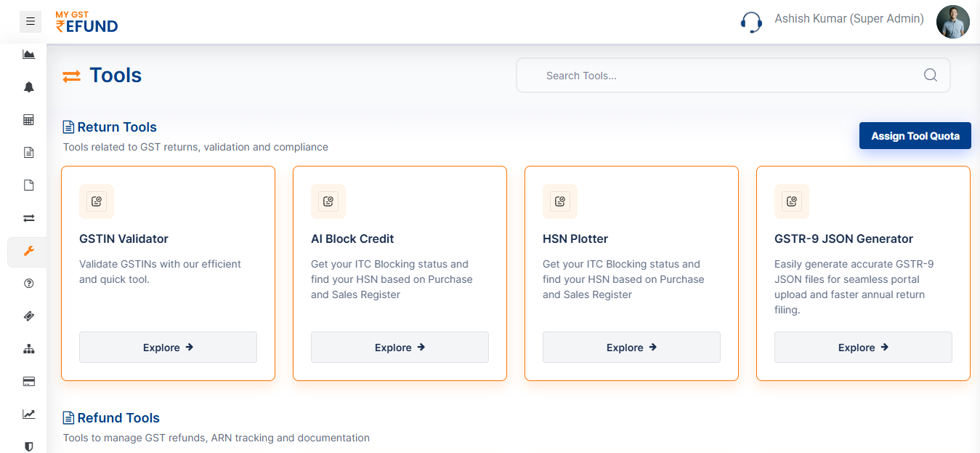Open help via the question mark icon
The image size is (980, 453).
[28, 283]
